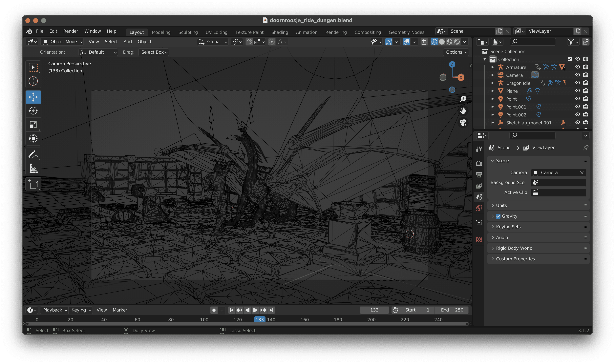Viewport: 615px width, 364px height.
Task: Switch viewport to solid shading mode
Action: click(442, 42)
